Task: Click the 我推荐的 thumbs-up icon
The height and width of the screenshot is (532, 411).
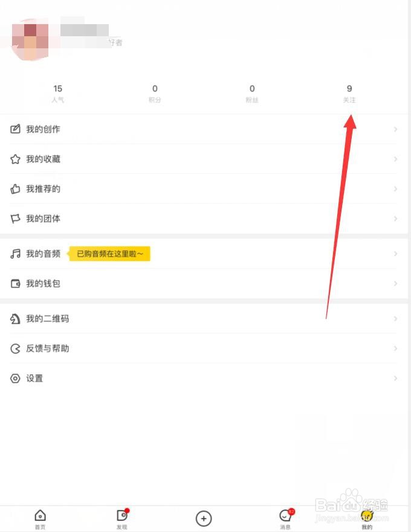Action: click(x=16, y=189)
